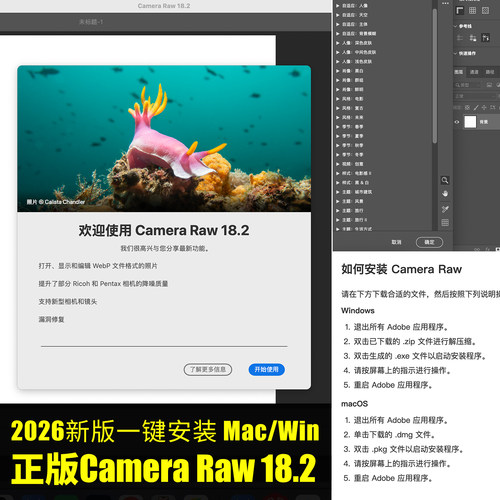Open the 未标题-1 document tab

(x=91, y=22)
